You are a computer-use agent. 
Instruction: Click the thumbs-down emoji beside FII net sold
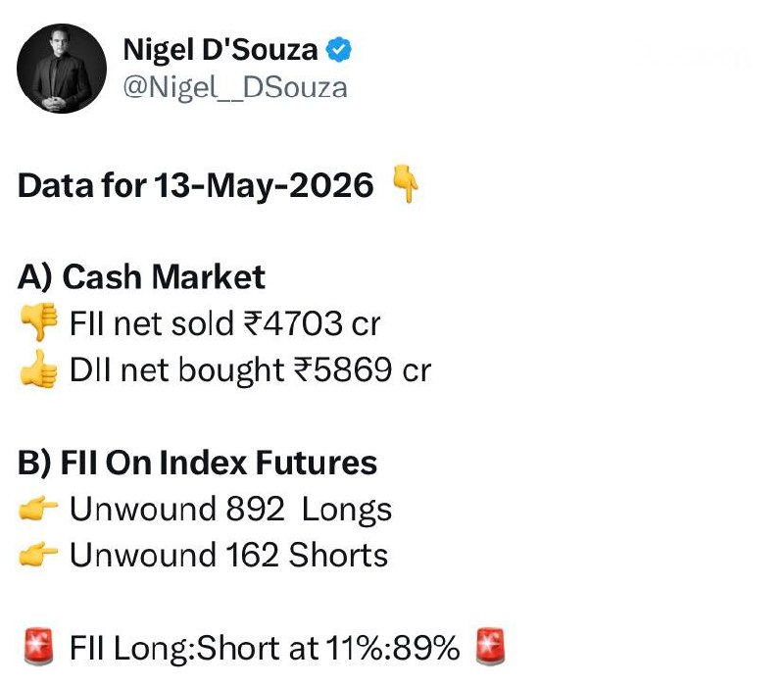[x=39, y=321]
